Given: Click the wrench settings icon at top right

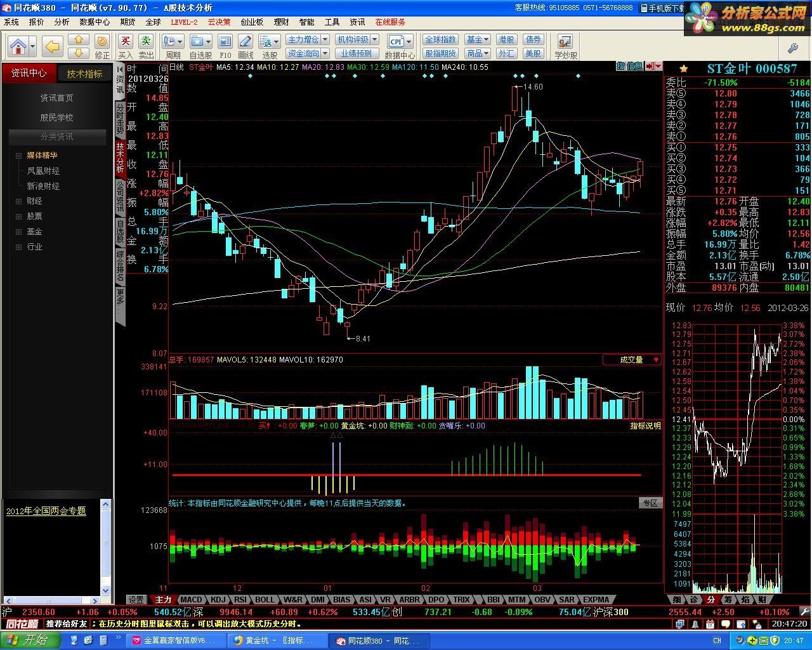Looking at the screenshot, I should coord(792,48).
